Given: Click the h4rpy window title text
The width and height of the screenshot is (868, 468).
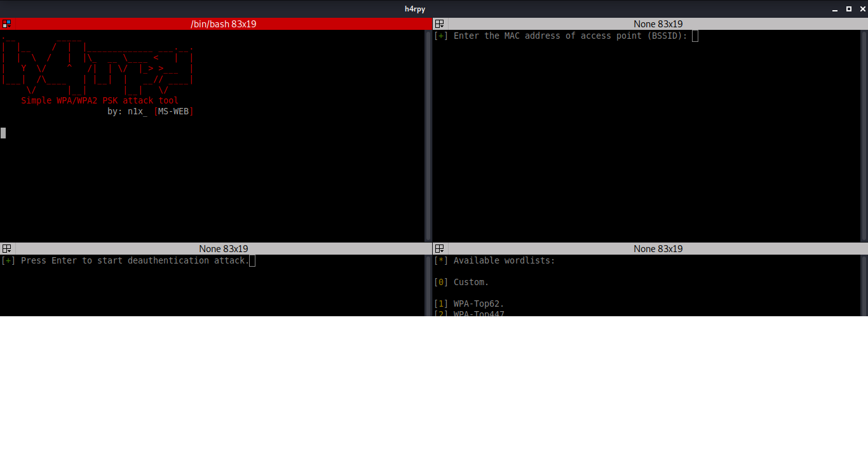Looking at the screenshot, I should (415, 9).
